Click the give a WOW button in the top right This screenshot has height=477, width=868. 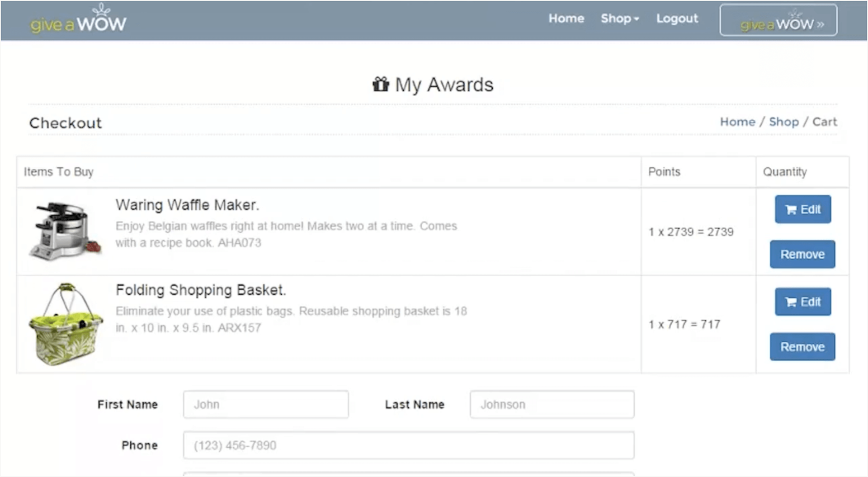pyautogui.click(x=779, y=20)
